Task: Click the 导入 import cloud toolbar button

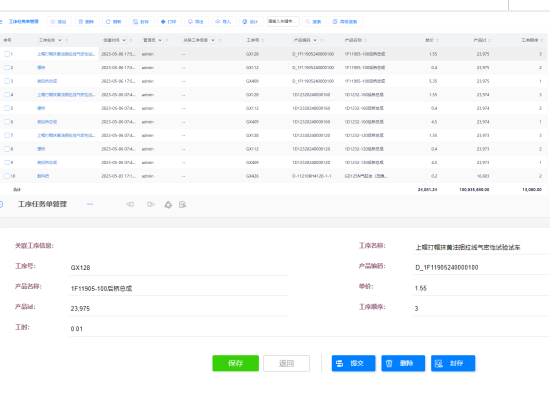Action: (224, 22)
